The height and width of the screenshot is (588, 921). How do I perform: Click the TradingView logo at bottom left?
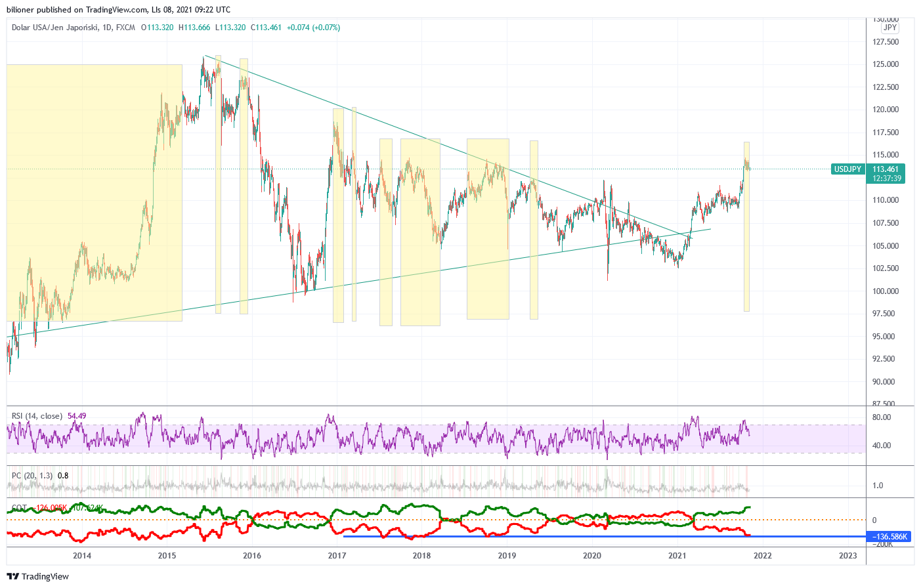pos(36,576)
